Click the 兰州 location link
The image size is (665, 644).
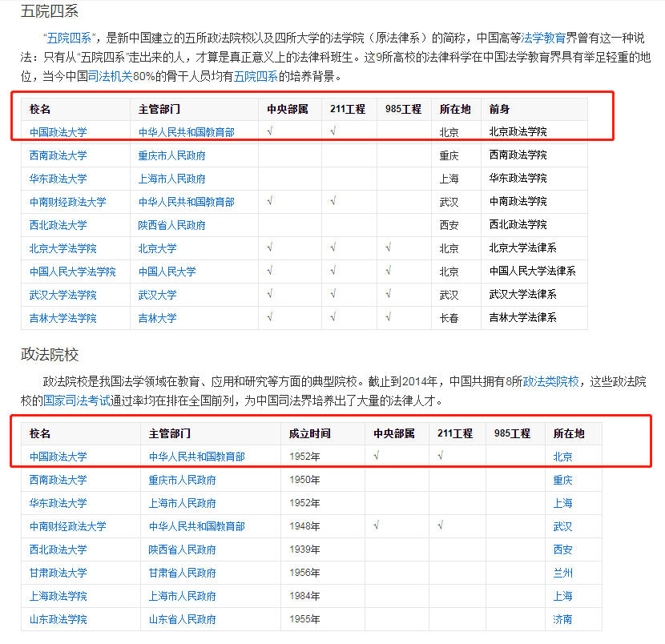coord(562,574)
